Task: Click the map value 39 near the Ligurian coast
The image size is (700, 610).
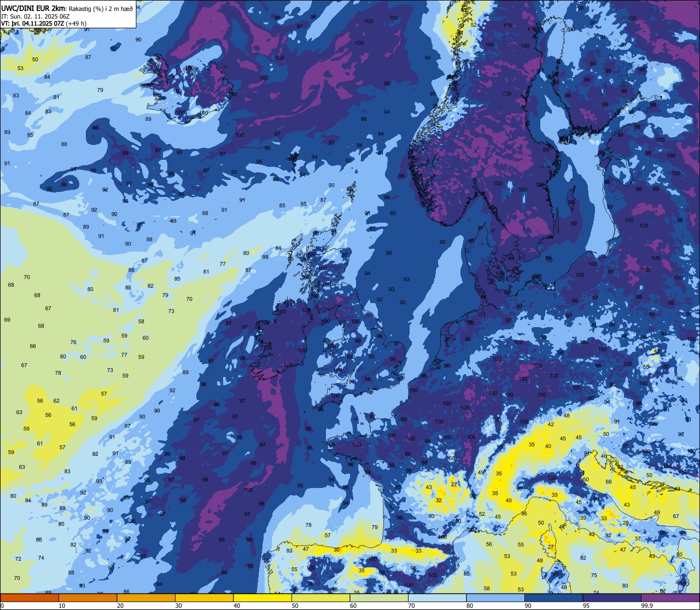Action: point(583,518)
